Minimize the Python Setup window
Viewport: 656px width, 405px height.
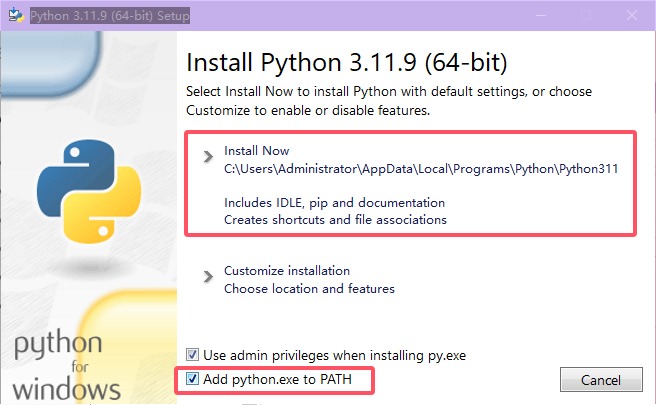[x=541, y=15]
